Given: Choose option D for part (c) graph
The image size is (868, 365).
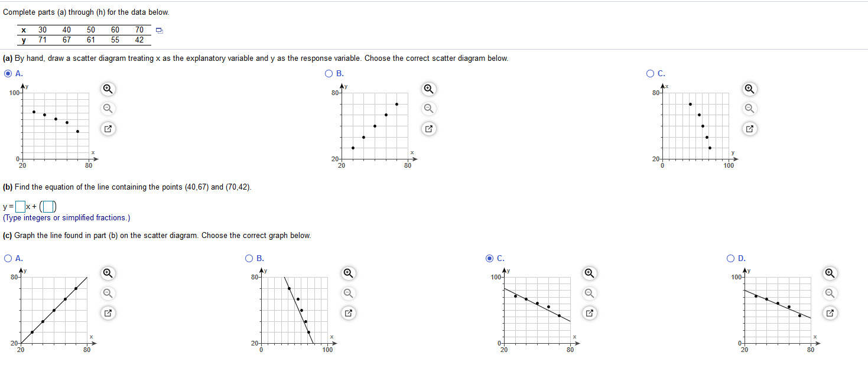Looking at the screenshot, I should click(732, 258).
